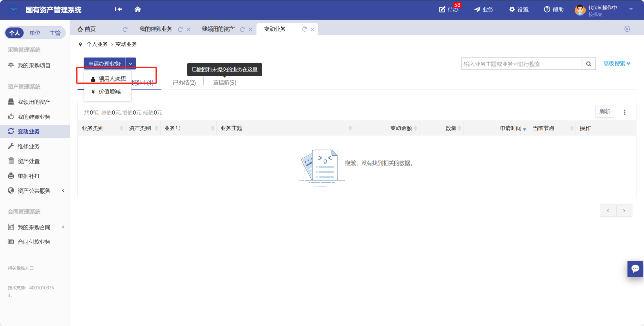
Task: Open the user account dropdown arrow
Action: click(x=631, y=9)
